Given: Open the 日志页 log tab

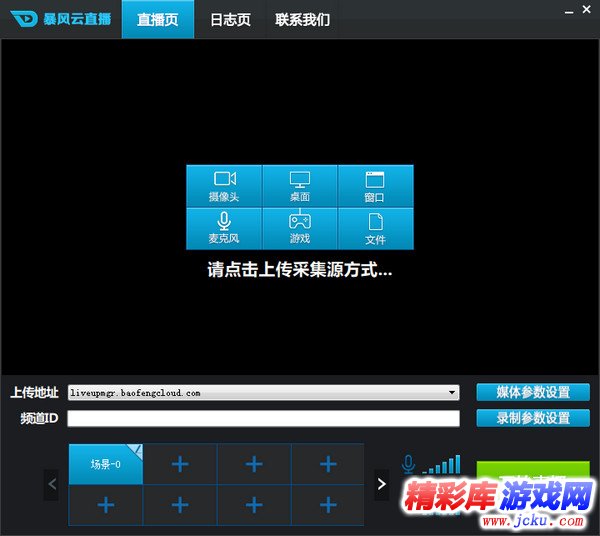Looking at the screenshot, I should (230, 20).
